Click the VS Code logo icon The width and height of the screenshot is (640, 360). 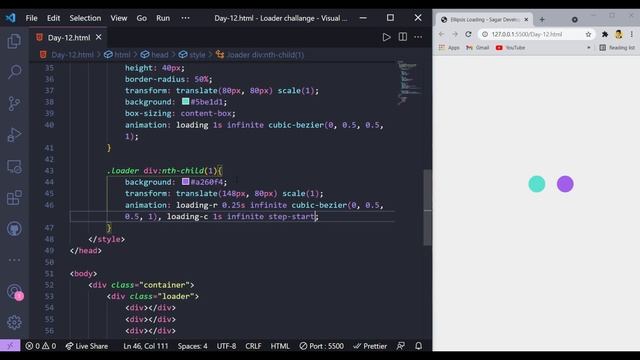click(x=11, y=18)
